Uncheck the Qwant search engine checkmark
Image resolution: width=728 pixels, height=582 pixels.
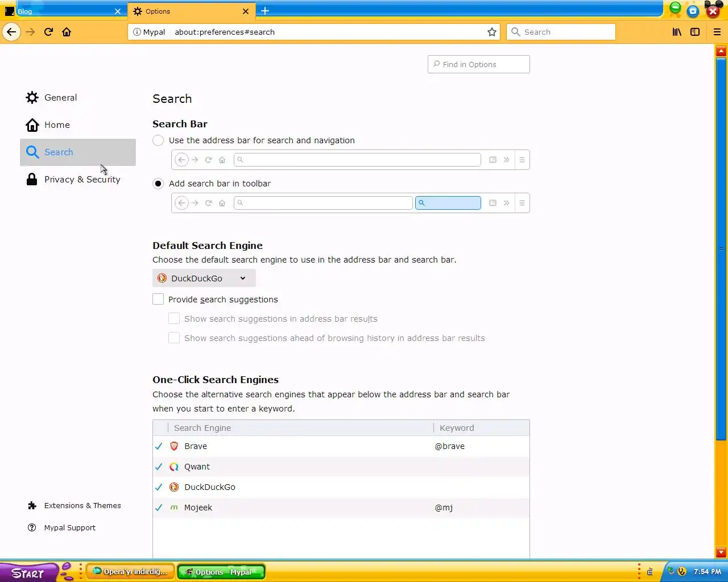159,467
